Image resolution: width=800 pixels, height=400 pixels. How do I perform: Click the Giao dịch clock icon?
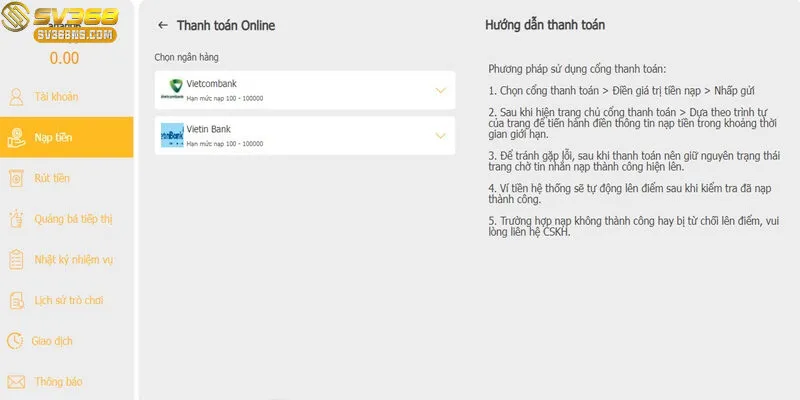coord(16,341)
